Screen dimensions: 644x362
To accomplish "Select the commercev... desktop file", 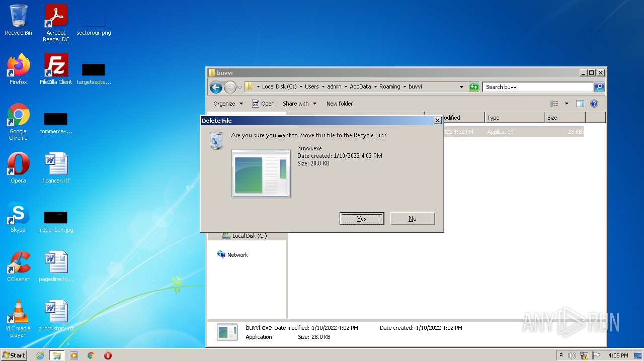I will coord(56,123).
